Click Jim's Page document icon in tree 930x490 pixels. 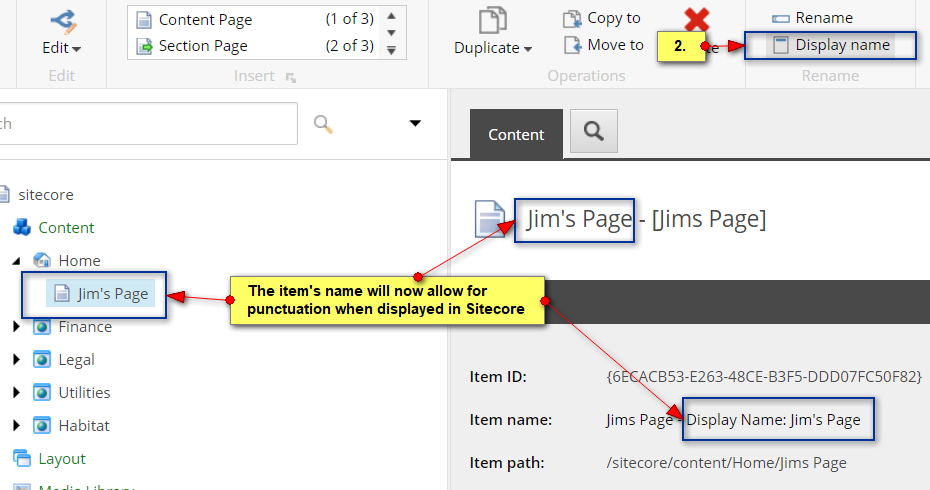click(x=62, y=293)
